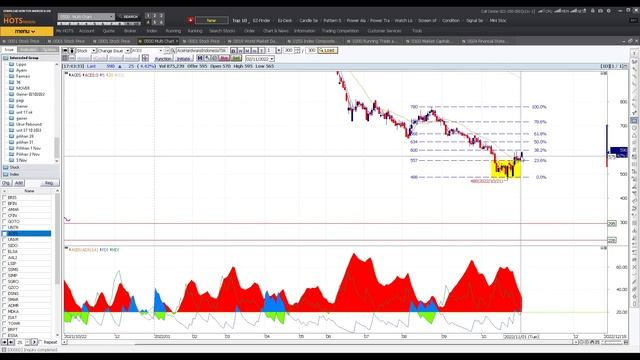Open the My HOTS menu
Screen dimensions: 640x360
[x=64, y=31]
